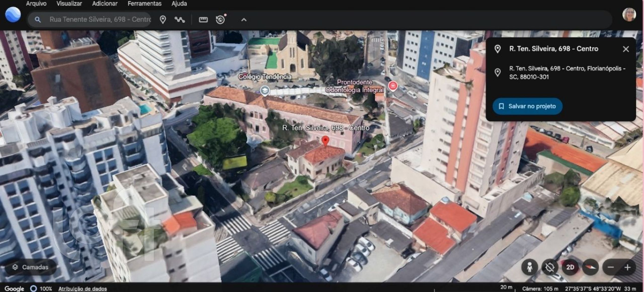Viewport: 644px width, 292px height.
Task: Collapse the toolbar with chevron up arrow
Action: point(244,20)
